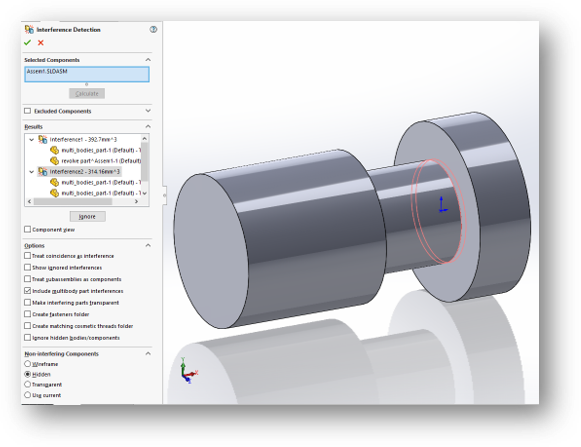Image resolution: width=581 pixels, height=447 pixels.
Task: Enable Treat coincidence as interference
Action: 27,256
